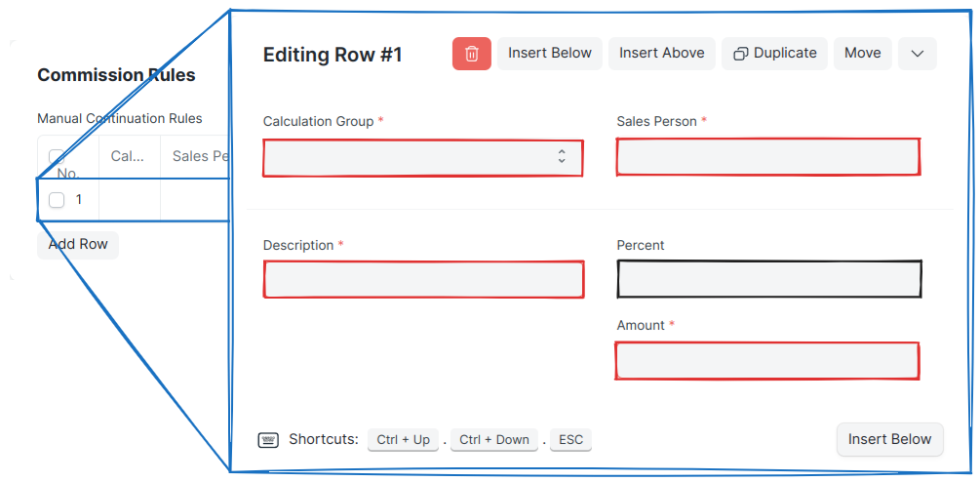Click the keyboard shortcuts icon
The image size is (980, 482).
(268, 440)
